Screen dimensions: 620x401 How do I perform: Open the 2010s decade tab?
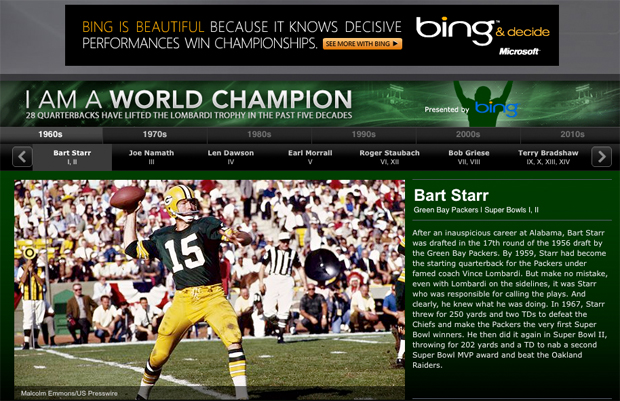(x=572, y=133)
